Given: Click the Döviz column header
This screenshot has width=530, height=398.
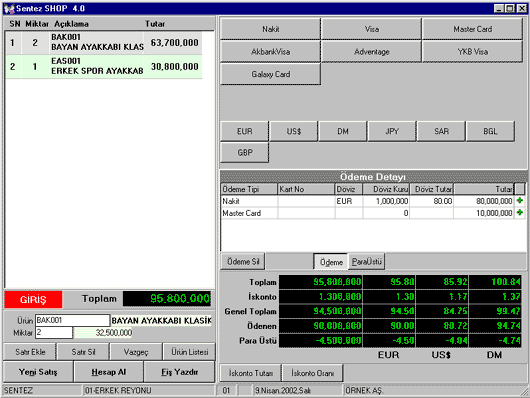Looking at the screenshot, I should point(348,189).
